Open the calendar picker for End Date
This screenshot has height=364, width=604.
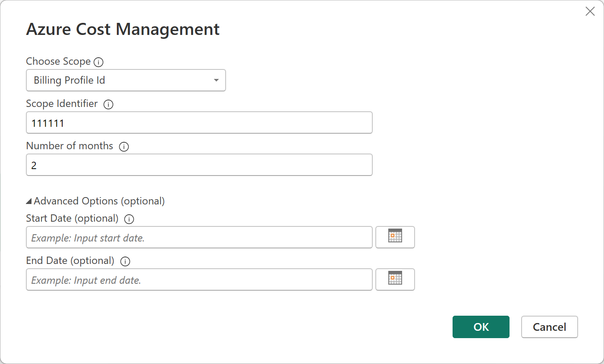[395, 279]
